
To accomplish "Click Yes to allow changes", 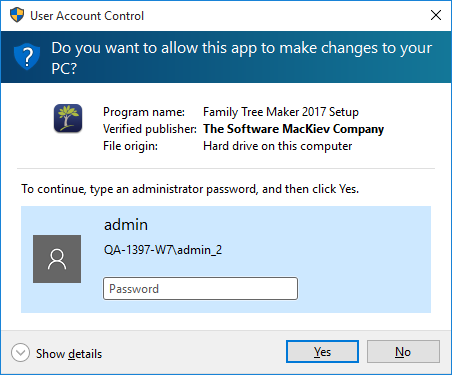I will pyautogui.click(x=322, y=352).
